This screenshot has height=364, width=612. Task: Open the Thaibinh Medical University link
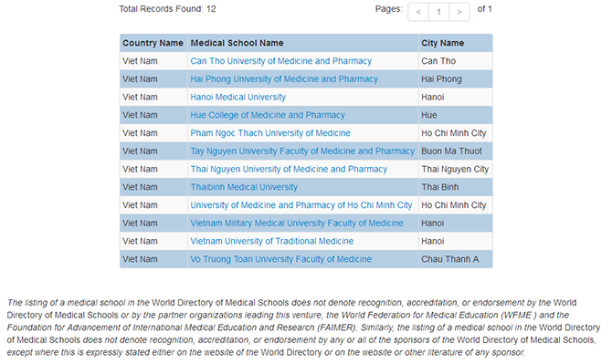[x=244, y=187]
